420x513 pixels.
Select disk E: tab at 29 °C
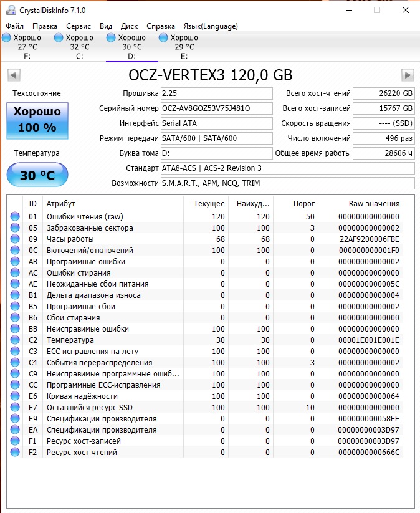[x=184, y=47]
